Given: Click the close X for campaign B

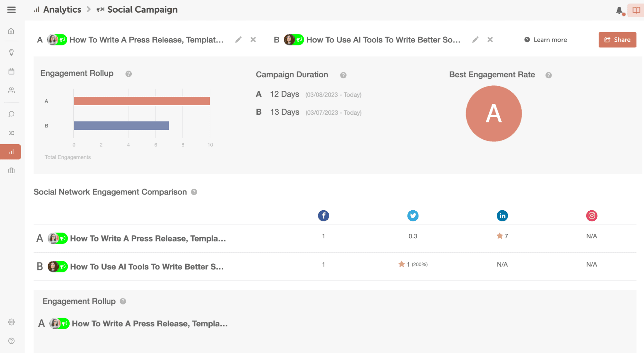Looking at the screenshot, I should pos(490,40).
